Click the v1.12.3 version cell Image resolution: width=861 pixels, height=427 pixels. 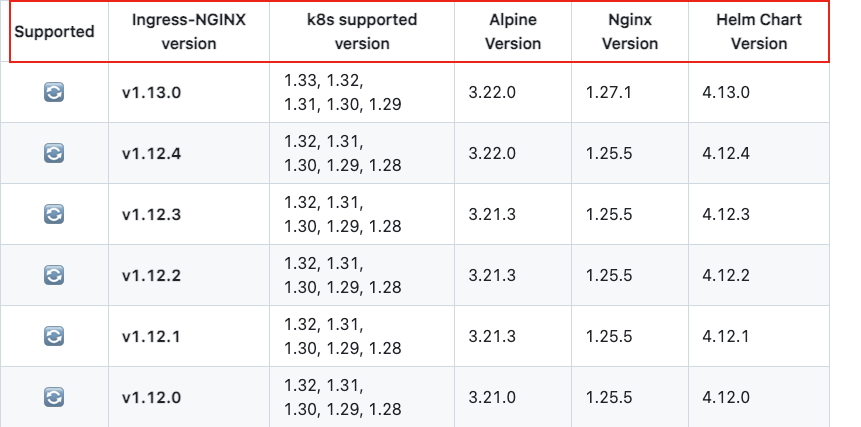[189, 214]
